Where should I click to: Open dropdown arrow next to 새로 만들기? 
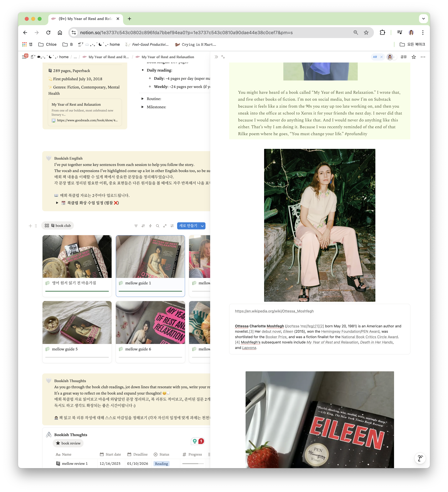coord(202,226)
